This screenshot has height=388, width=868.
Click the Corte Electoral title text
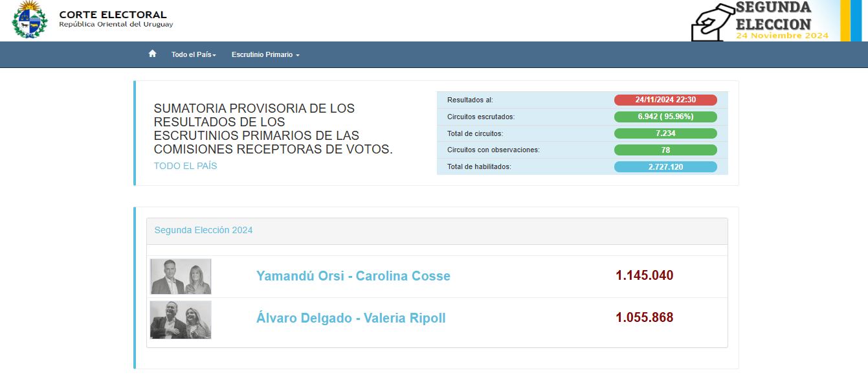click(x=113, y=14)
